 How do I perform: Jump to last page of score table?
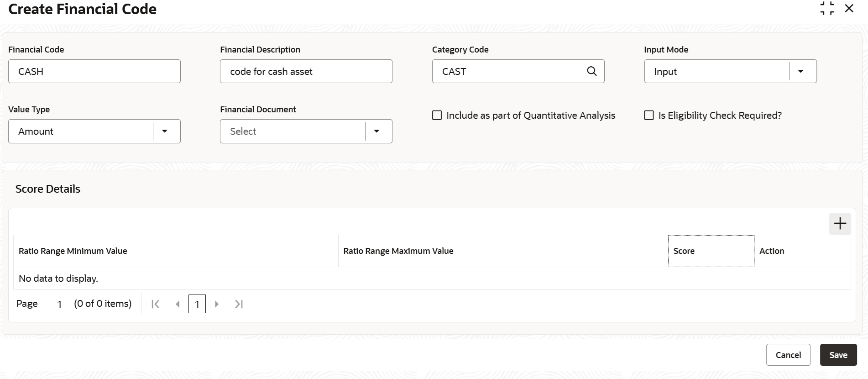[239, 304]
